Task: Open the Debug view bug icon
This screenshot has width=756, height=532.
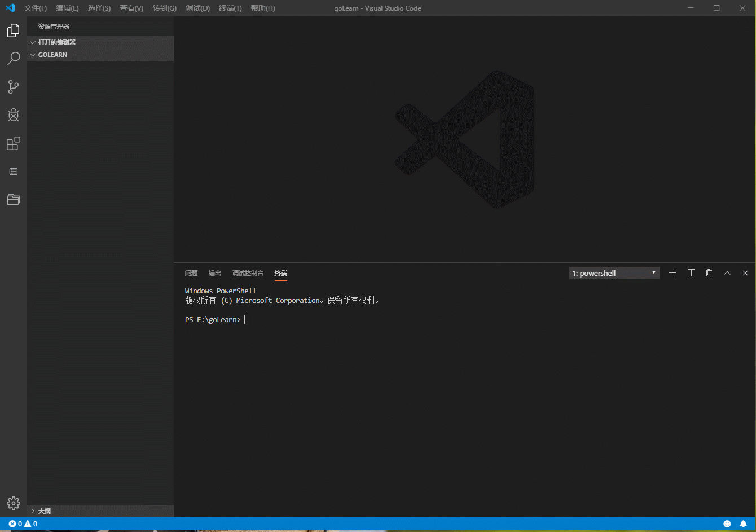Action: 14,115
